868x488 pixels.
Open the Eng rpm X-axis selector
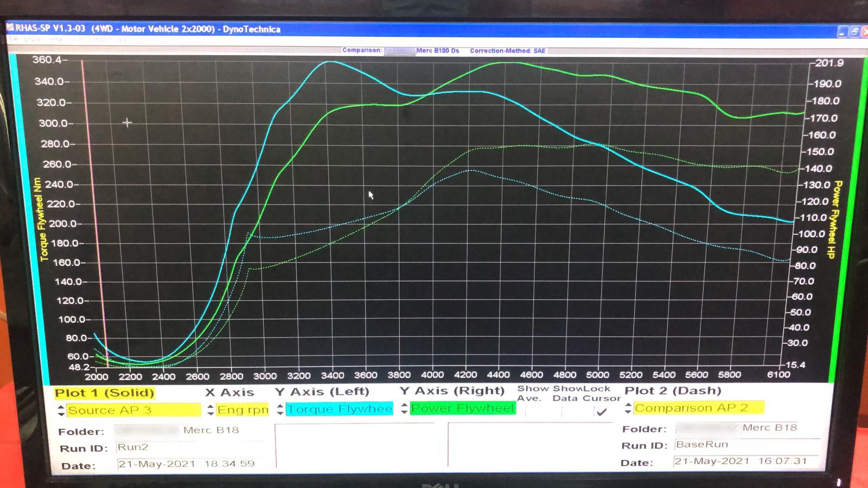(x=242, y=410)
